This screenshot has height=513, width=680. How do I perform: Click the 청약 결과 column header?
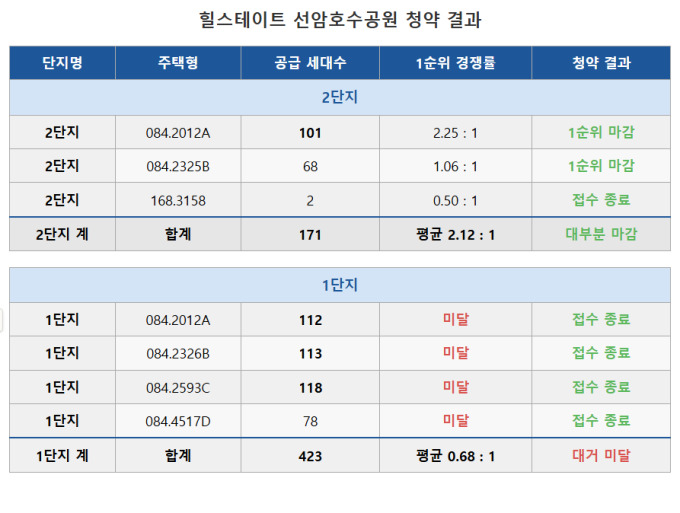pos(601,63)
